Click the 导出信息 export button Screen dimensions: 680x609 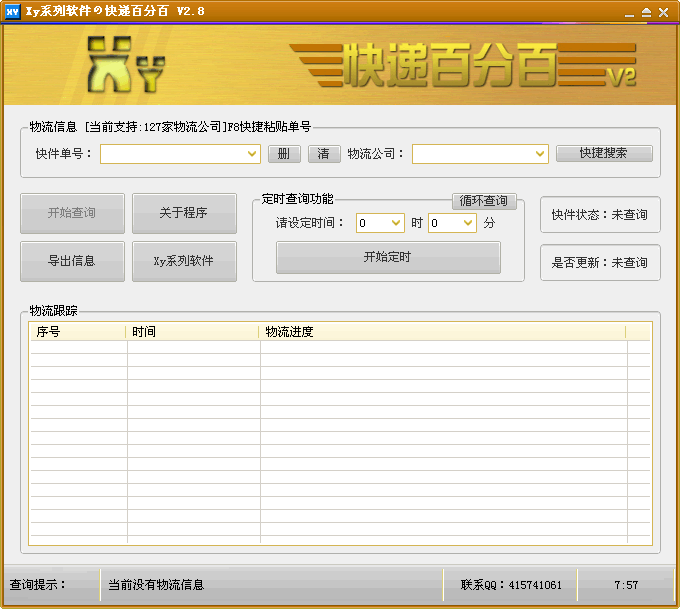[72, 261]
